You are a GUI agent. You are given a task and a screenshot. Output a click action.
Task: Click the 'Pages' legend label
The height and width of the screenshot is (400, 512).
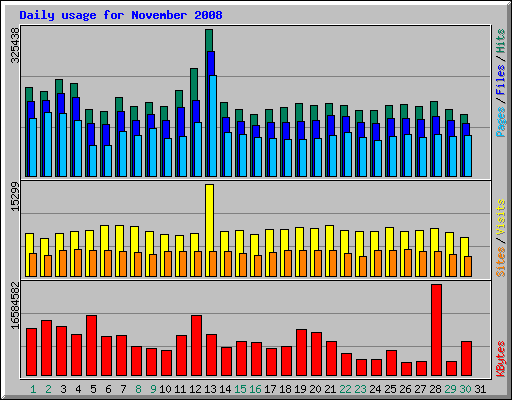(500, 122)
